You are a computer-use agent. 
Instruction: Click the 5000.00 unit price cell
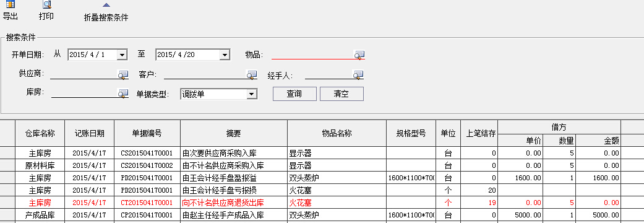tap(520, 215)
